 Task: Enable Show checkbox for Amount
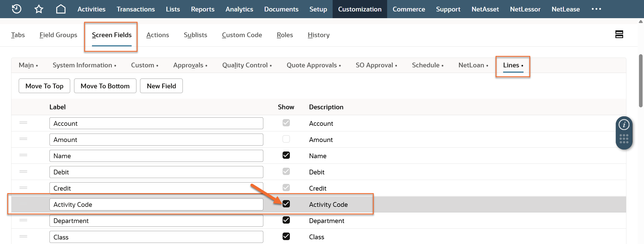coord(286,139)
